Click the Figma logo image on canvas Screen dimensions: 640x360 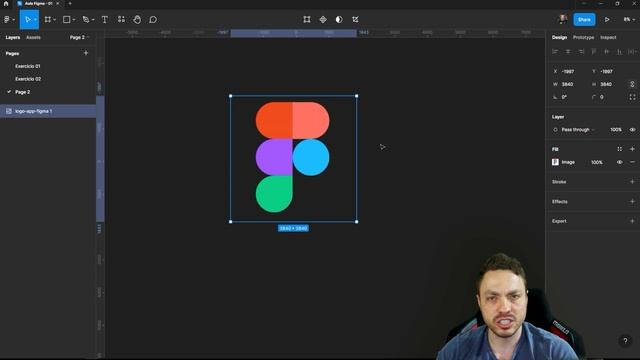[x=293, y=158]
